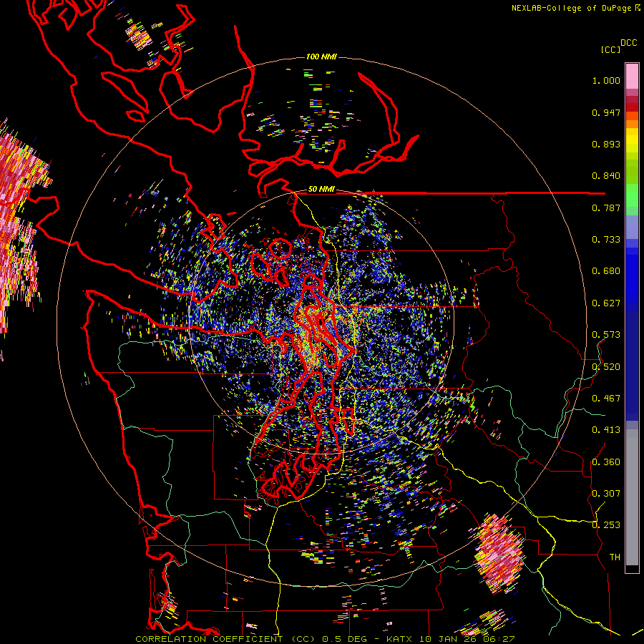Click the [CC] legend unit label
Image resolution: width=644 pixels, height=644 pixels.
(x=610, y=49)
